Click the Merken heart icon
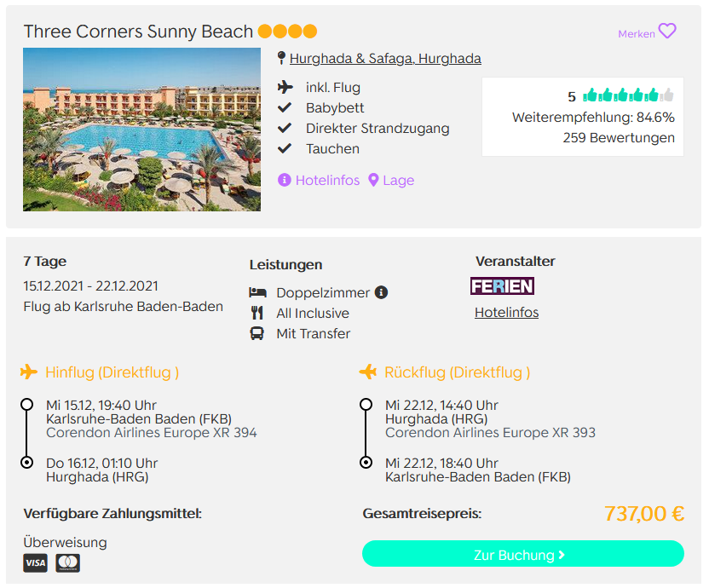 [667, 32]
